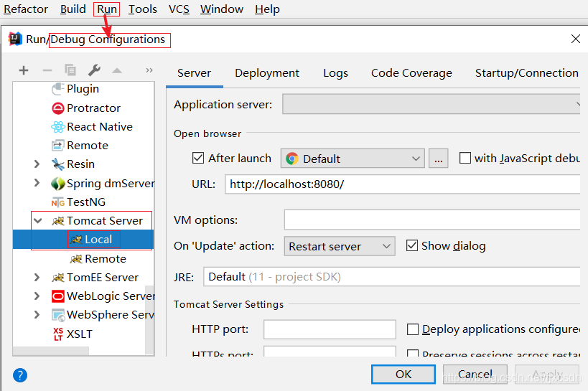Select the React Native atom icon
The image size is (588, 391).
pos(57,127)
